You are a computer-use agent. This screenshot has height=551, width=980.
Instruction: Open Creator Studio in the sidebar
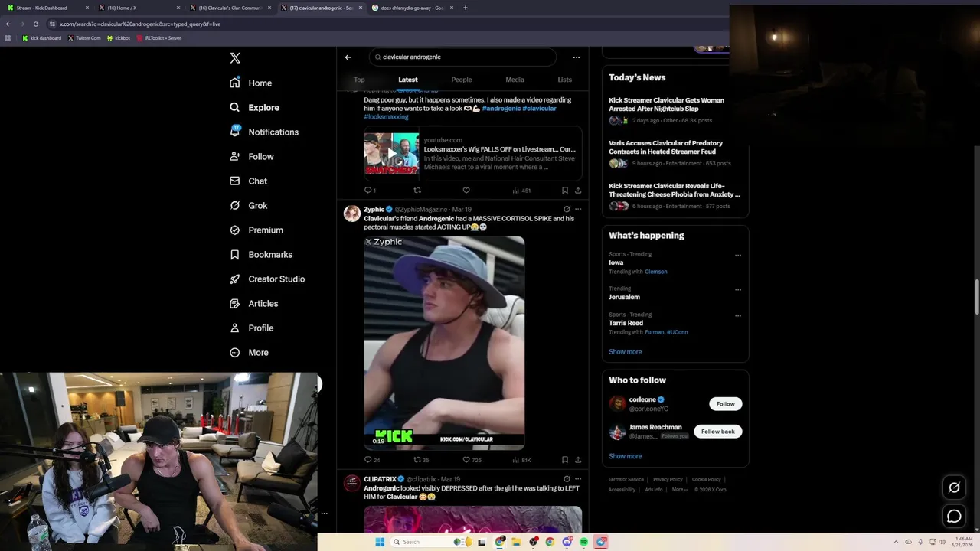(267, 279)
